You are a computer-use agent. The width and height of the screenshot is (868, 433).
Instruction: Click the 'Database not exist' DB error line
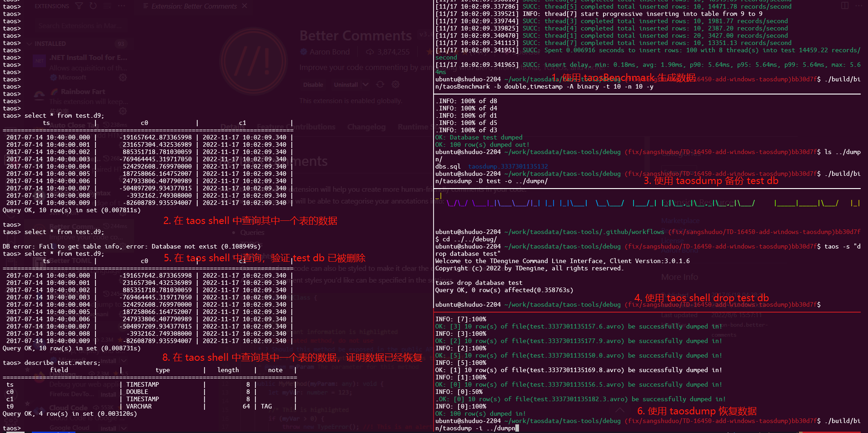pyautogui.click(x=132, y=247)
